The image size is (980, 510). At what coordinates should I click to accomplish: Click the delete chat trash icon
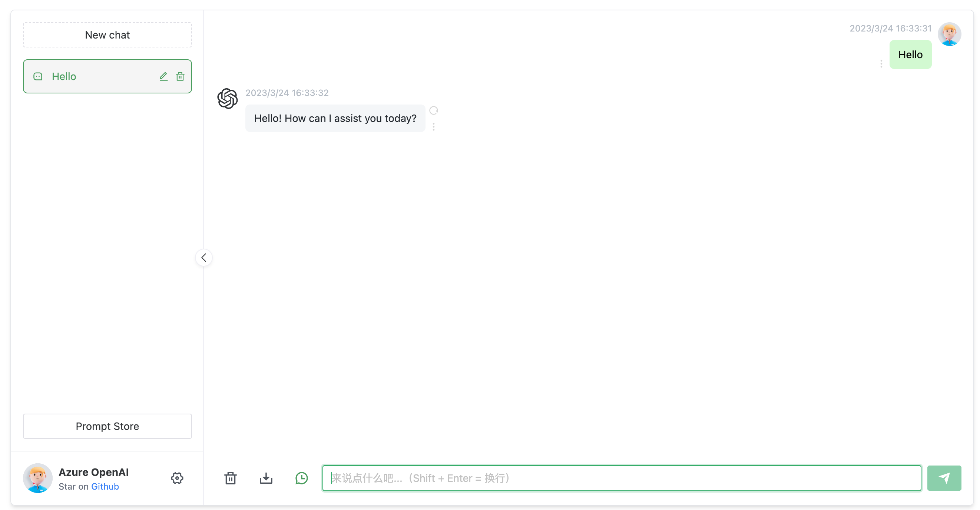(x=180, y=76)
